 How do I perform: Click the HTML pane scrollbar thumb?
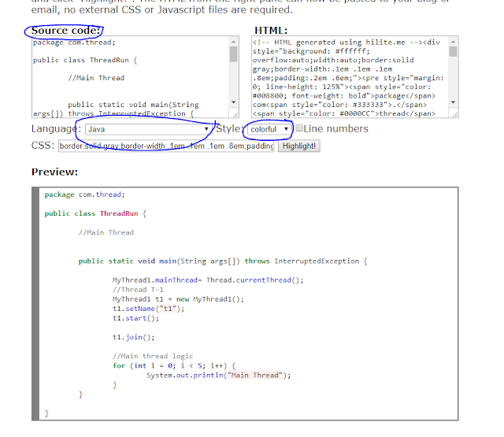pyautogui.click(x=453, y=51)
